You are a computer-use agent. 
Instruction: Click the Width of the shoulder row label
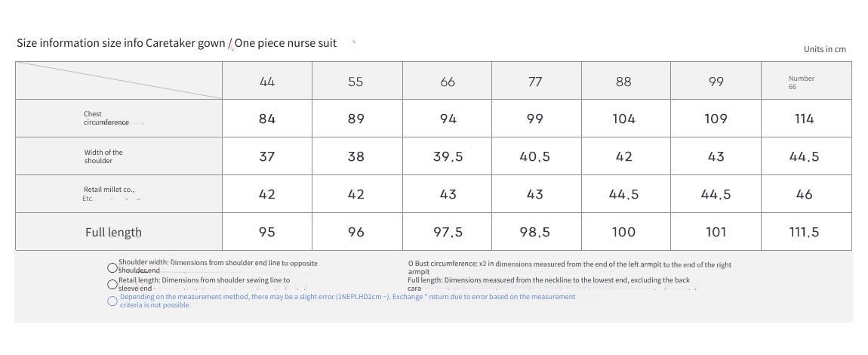(103, 156)
